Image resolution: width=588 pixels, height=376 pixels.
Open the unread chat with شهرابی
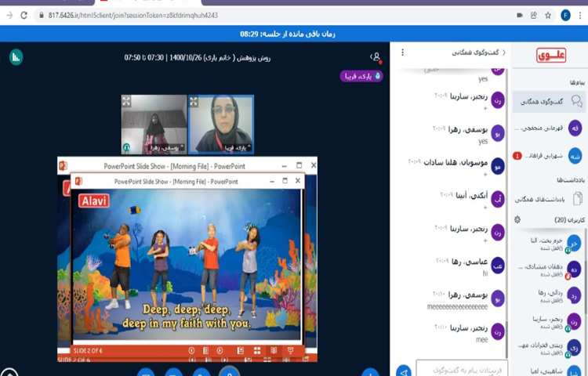pos(548,155)
